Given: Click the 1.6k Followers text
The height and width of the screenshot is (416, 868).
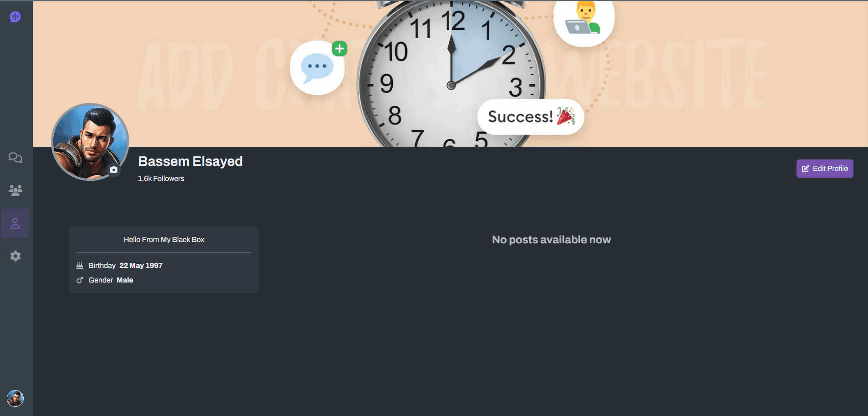Looking at the screenshot, I should [161, 179].
